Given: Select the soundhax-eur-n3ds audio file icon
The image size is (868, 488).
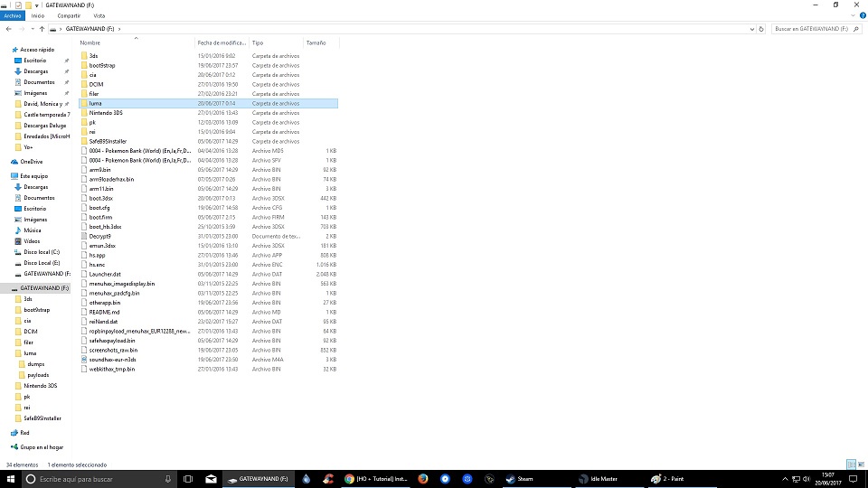Looking at the screenshot, I should [84, 360].
